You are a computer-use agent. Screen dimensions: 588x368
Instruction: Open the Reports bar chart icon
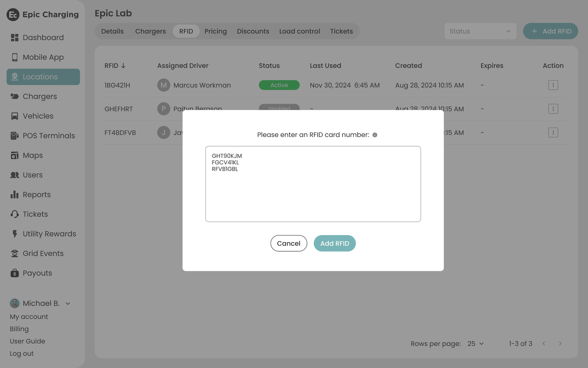coord(14,195)
